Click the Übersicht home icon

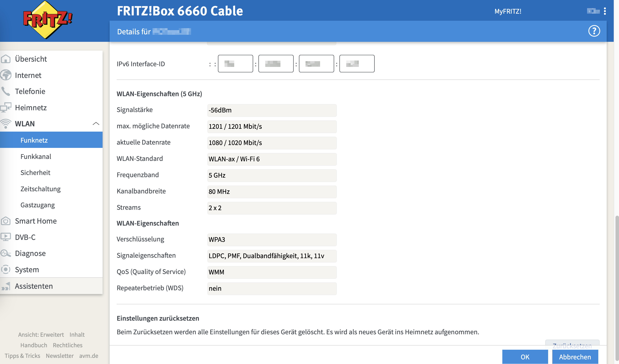pos(6,59)
